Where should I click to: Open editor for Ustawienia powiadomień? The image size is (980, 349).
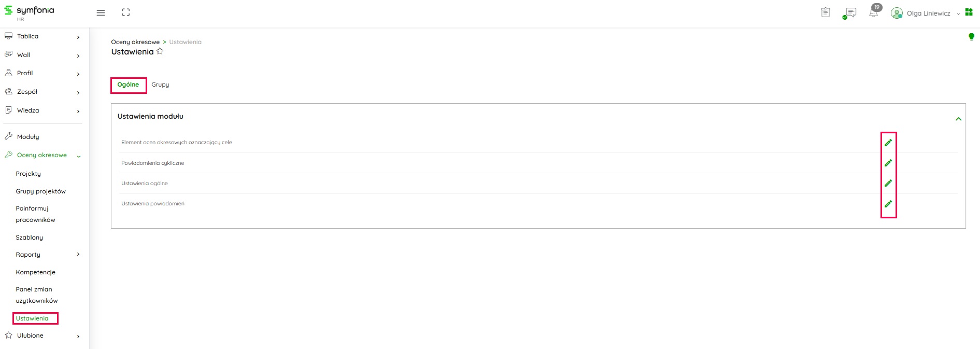(x=888, y=204)
